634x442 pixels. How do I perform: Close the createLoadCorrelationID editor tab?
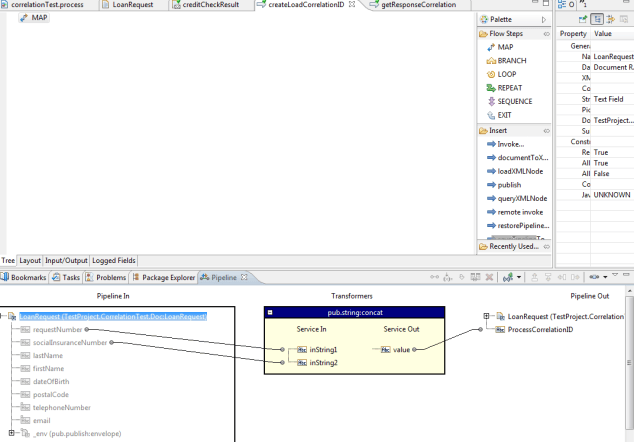[352, 4]
